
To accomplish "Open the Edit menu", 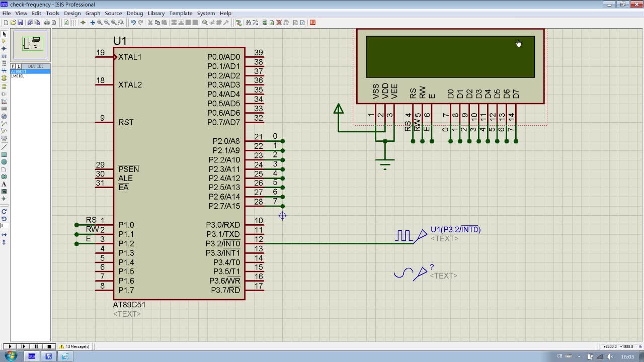I will (36, 13).
